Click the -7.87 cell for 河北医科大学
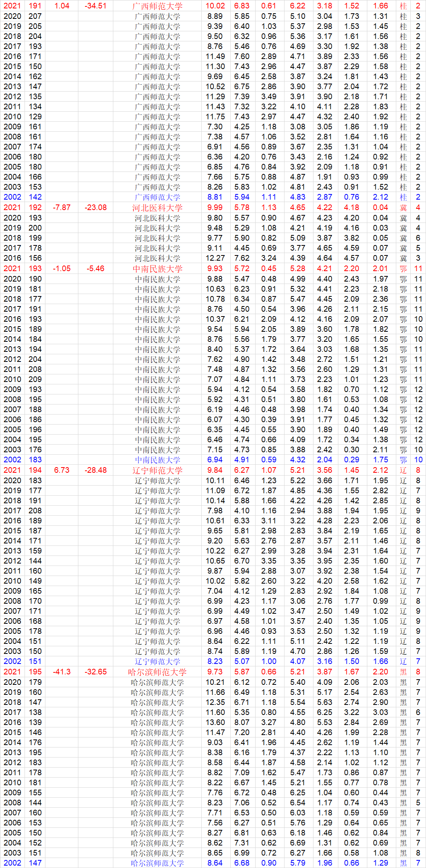The height and width of the screenshot is (868, 426). click(x=62, y=208)
